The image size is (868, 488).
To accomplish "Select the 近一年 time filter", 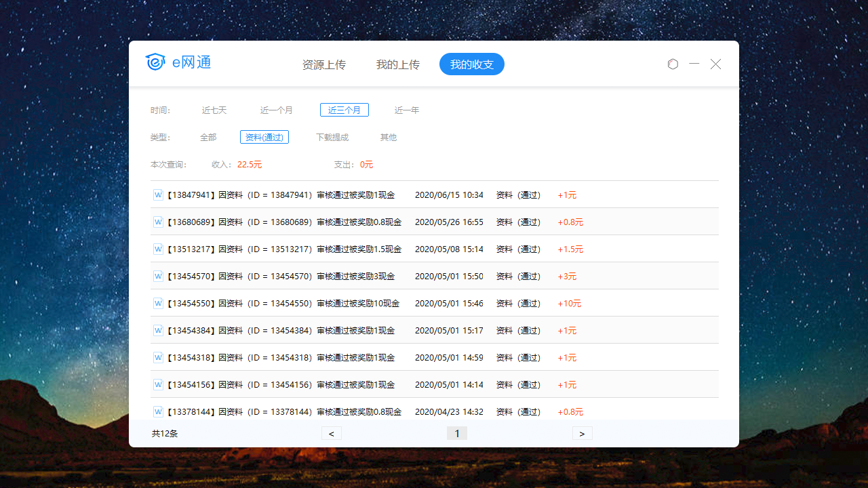I will coord(407,109).
